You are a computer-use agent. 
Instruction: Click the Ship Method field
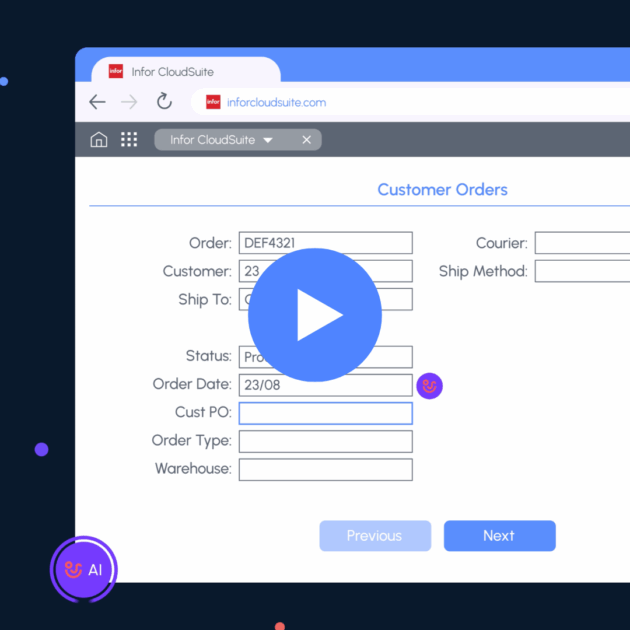582,271
